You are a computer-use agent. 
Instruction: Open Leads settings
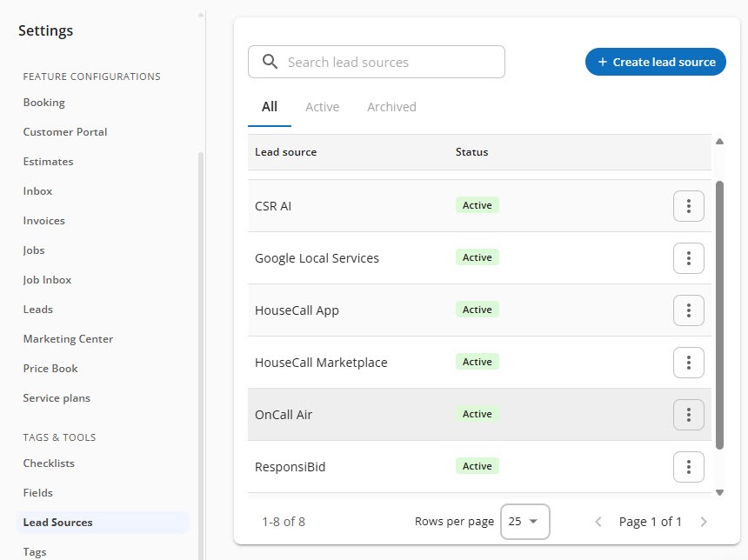pyautogui.click(x=38, y=310)
